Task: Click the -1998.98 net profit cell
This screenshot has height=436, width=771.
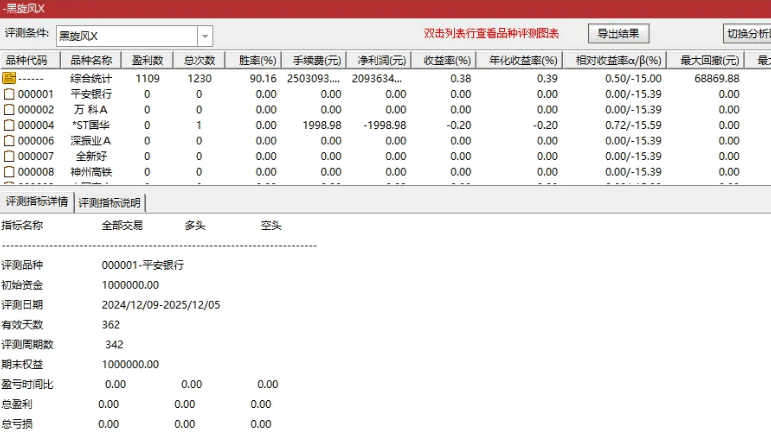Action: coord(385,125)
